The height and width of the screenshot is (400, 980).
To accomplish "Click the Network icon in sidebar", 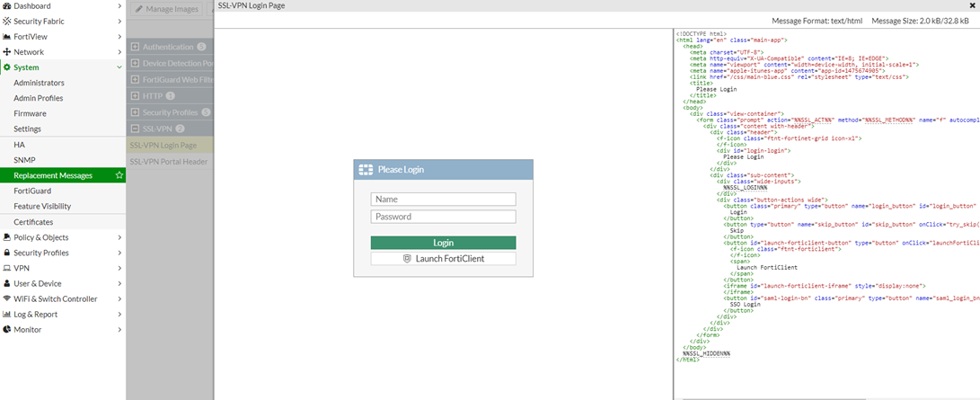I will click(x=7, y=52).
